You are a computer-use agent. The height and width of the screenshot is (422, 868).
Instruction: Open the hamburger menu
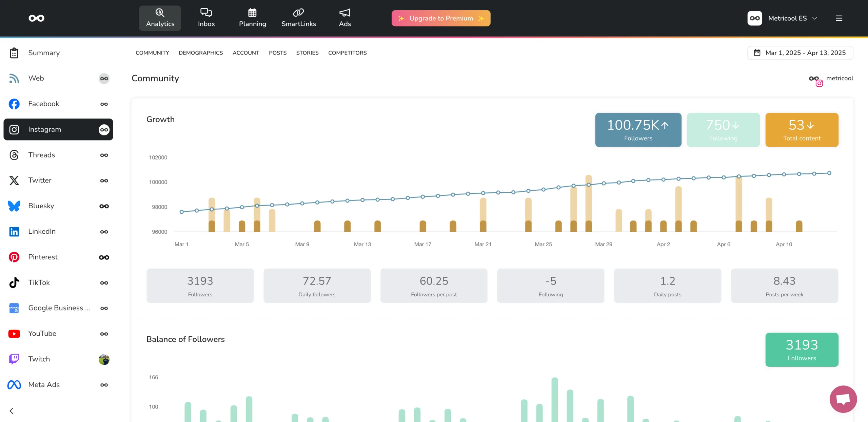click(839, 18)
